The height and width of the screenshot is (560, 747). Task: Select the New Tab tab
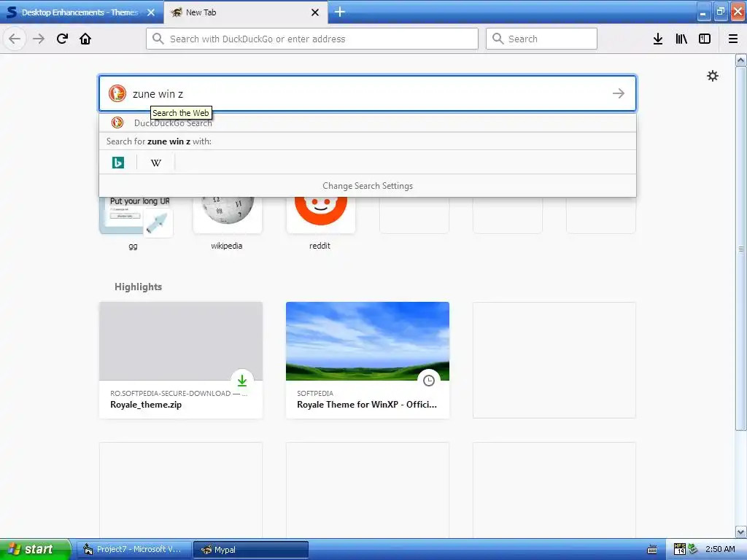click(246, 12)
